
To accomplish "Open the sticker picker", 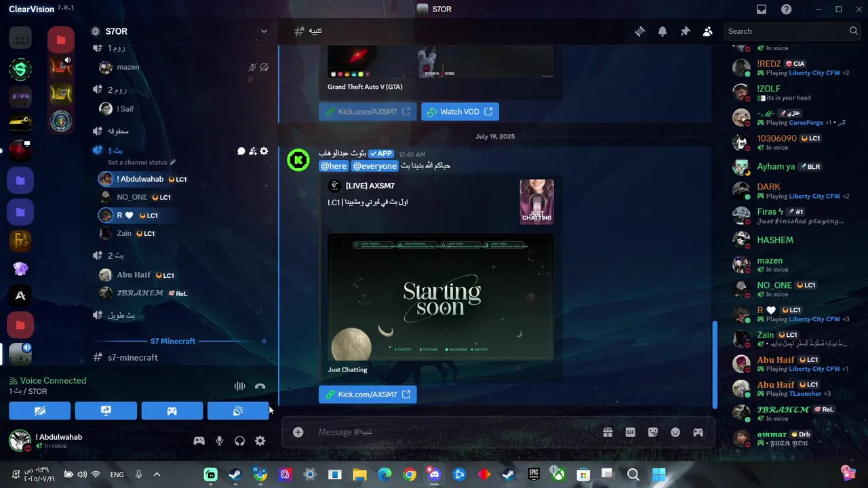I will (x=653, y=432).
